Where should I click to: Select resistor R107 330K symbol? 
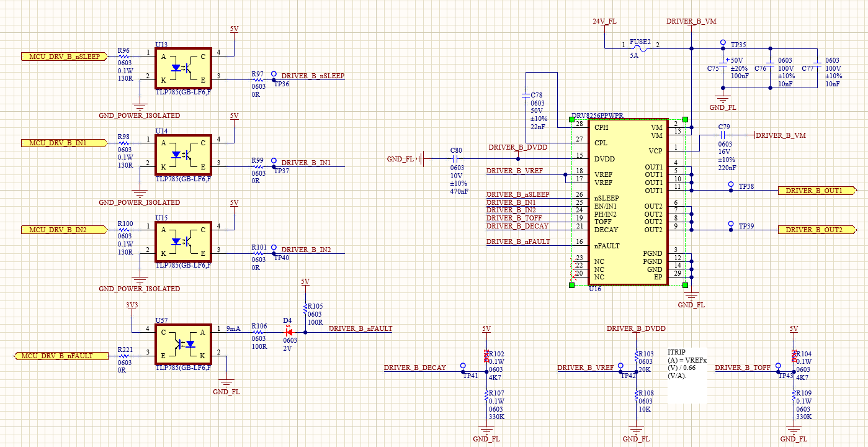coord(486,394)
